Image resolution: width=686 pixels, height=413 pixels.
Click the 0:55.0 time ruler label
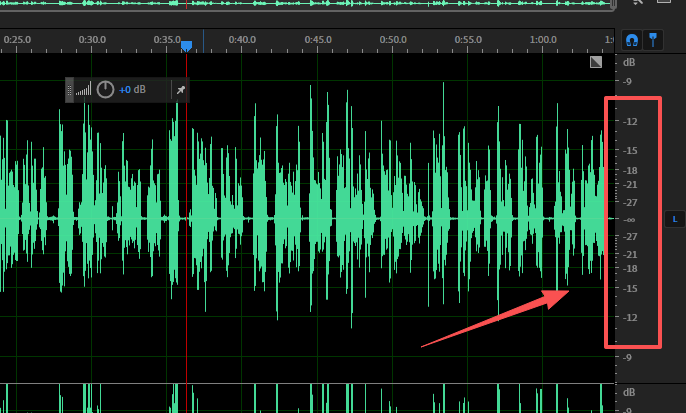[468, 39]
